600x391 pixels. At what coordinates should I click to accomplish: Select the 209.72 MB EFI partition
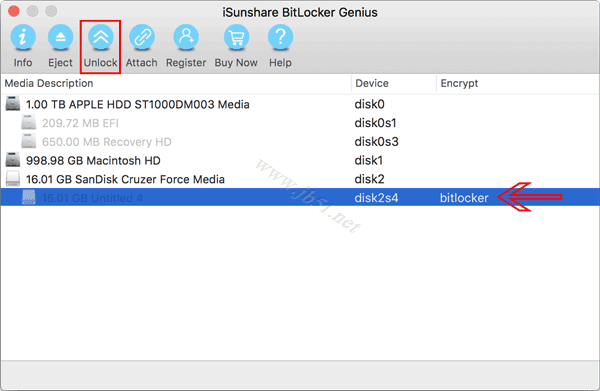click(x=300, y=123)
